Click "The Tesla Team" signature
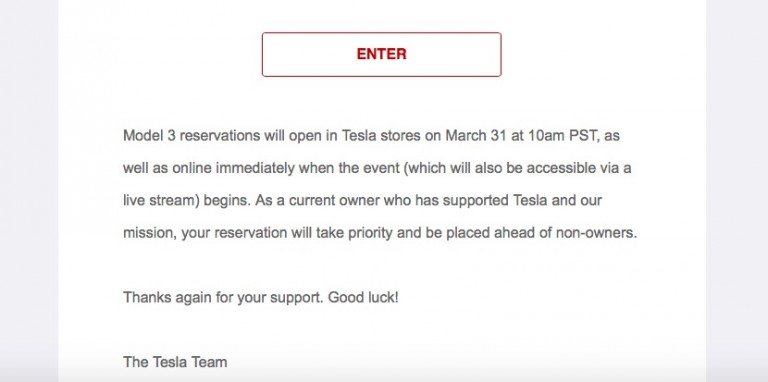 tap(175, 362)
